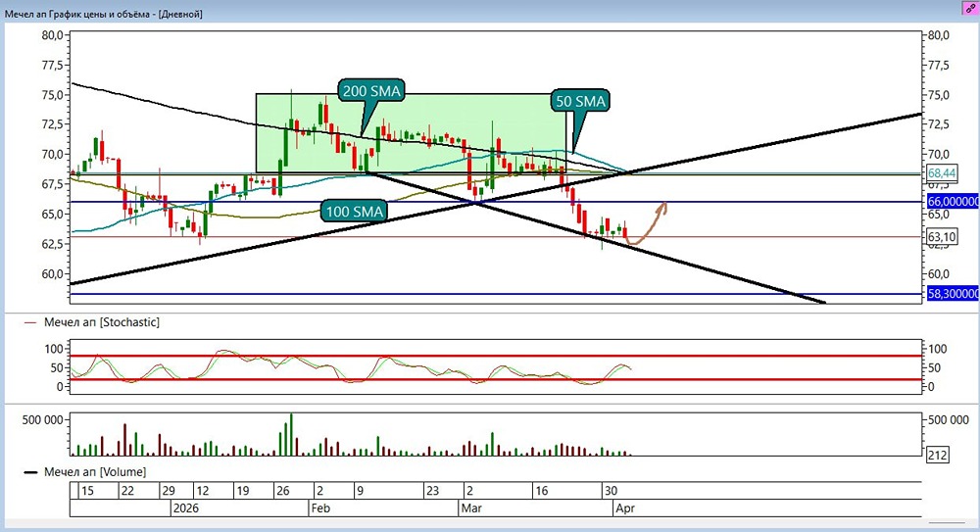Click the 72,5 tick on the left price axis

pos(52,124)
